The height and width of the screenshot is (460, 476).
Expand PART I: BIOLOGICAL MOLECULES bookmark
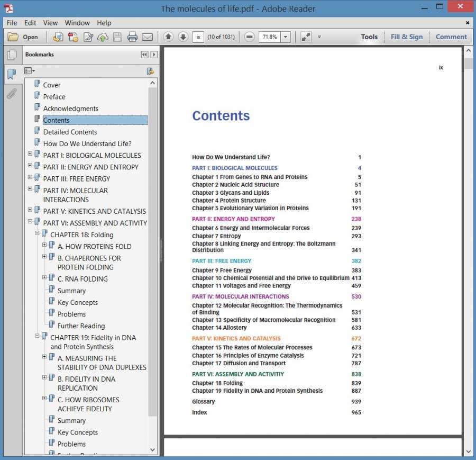[x=30, y=154]
